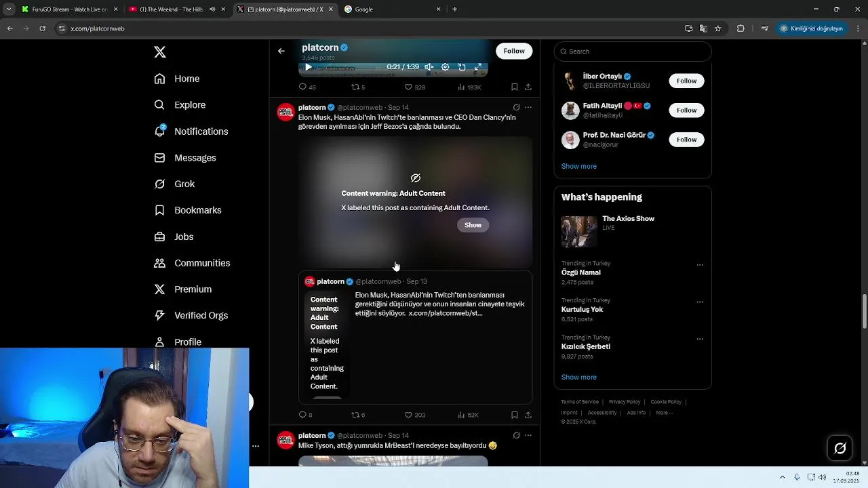Image resolution: width=868 pixels, height=488 pixels.
Task: Show the adult content media
Action: point(473,225)
